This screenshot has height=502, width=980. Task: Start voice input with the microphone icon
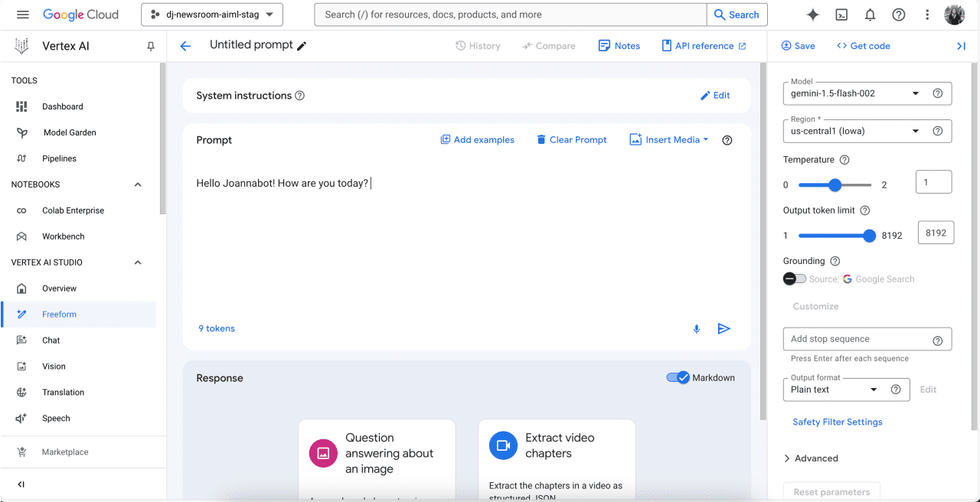tap(697, 329)
